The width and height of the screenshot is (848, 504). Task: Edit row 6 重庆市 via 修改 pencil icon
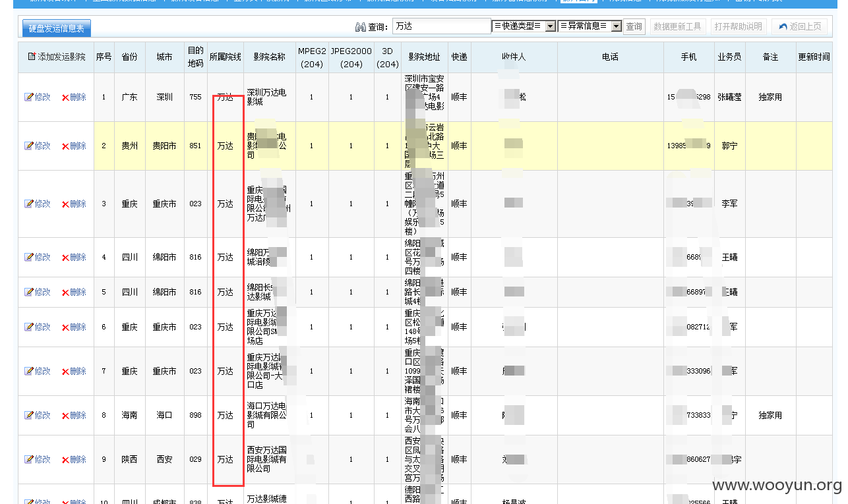point(28,327)
